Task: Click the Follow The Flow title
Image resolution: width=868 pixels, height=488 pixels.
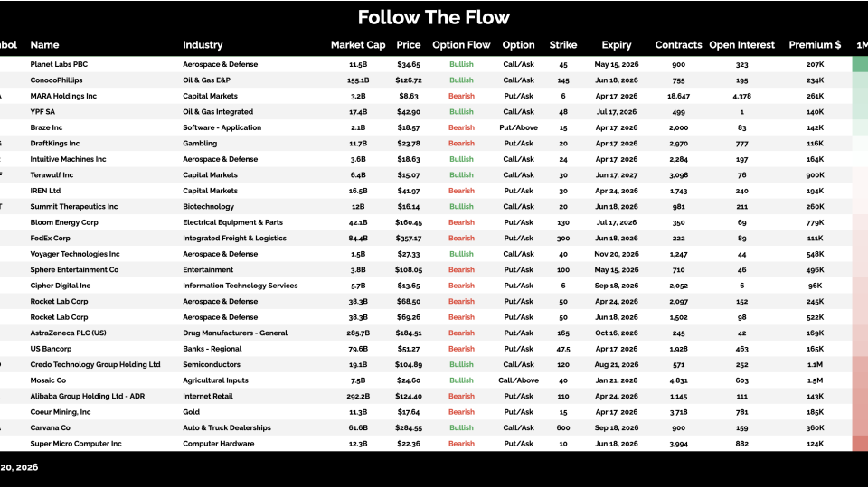Action: coord(434,17)
